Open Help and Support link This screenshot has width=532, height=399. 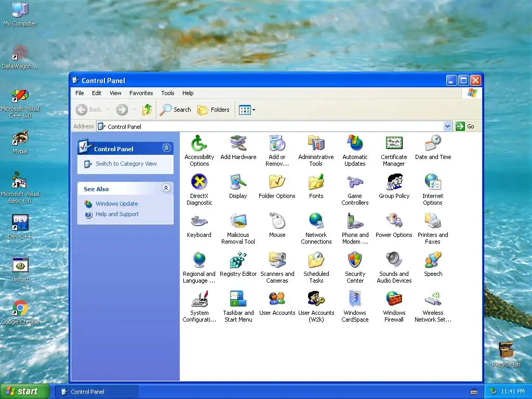[x=117, y=214]
